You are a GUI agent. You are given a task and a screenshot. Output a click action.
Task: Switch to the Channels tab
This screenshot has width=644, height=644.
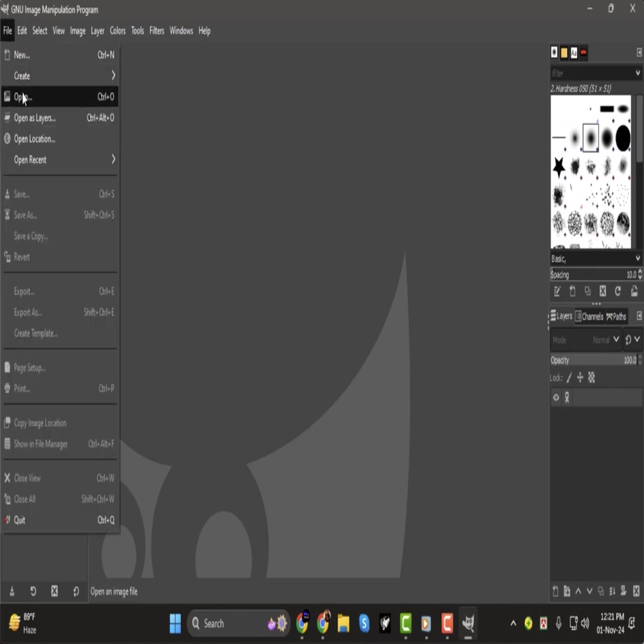click(x=589, y=316)
